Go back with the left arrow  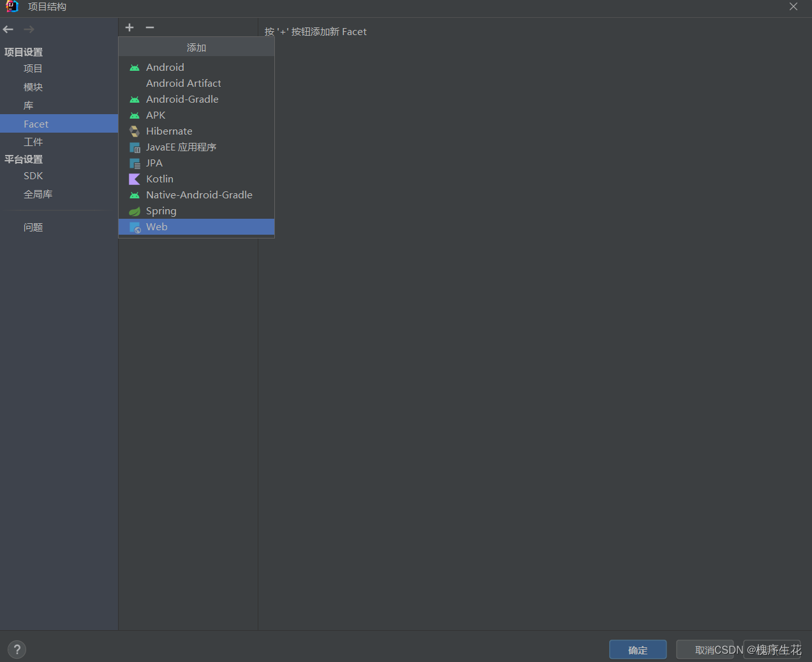tap(8, 29)
